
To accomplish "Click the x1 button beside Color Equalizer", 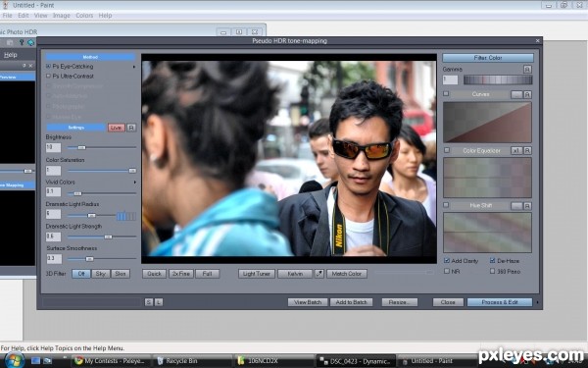I will tap(516, 150).
